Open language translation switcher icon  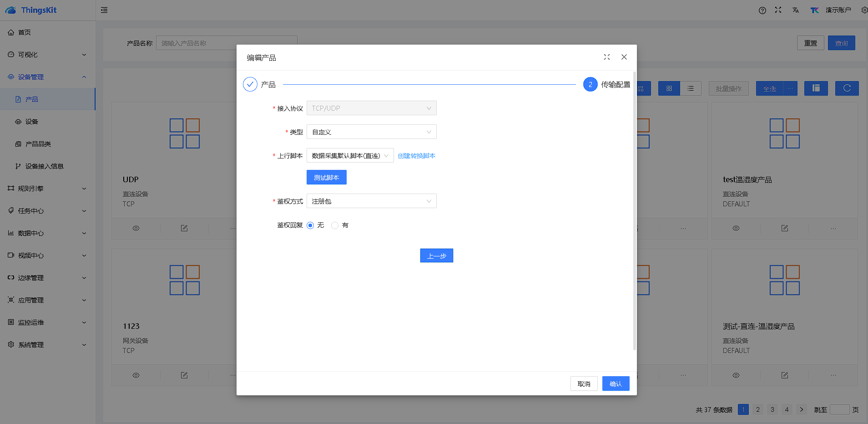click(x=795, y=10)
